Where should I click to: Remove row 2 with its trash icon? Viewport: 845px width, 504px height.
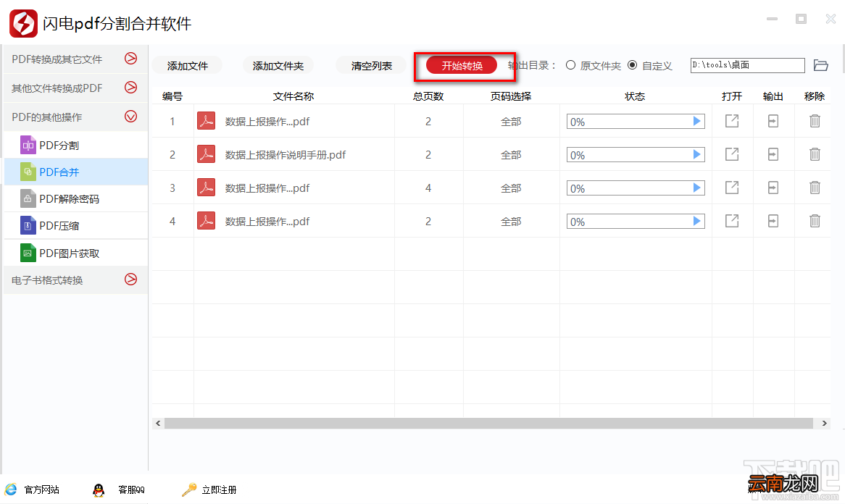(x=815, y=154)
